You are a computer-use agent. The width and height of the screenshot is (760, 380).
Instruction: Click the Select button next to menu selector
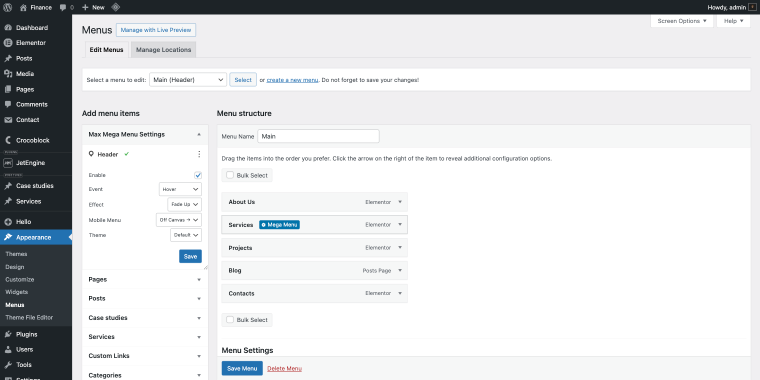(x=243, y=79)
